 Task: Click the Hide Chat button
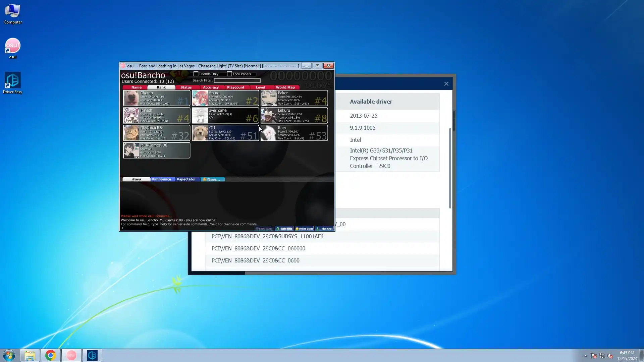tap(324, 229)
